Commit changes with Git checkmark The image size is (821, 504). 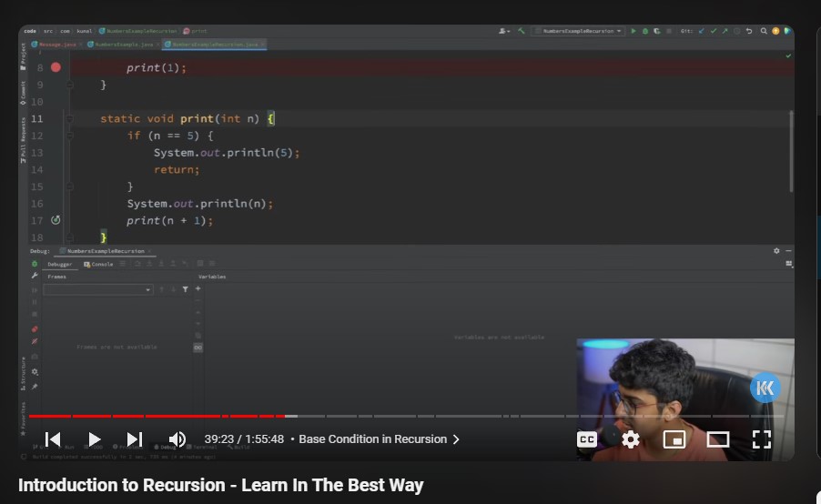point(713,31)
